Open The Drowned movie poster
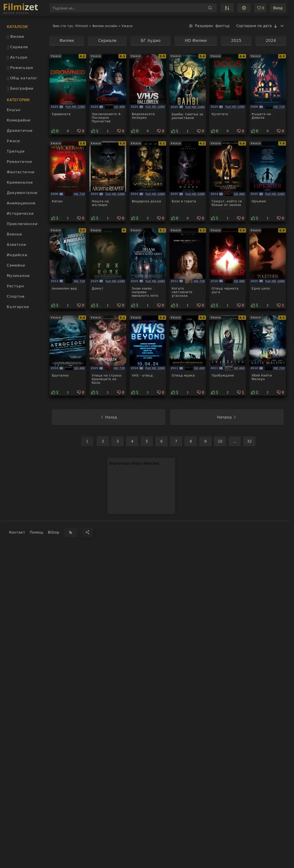294x868 pixels. (68, 80)
